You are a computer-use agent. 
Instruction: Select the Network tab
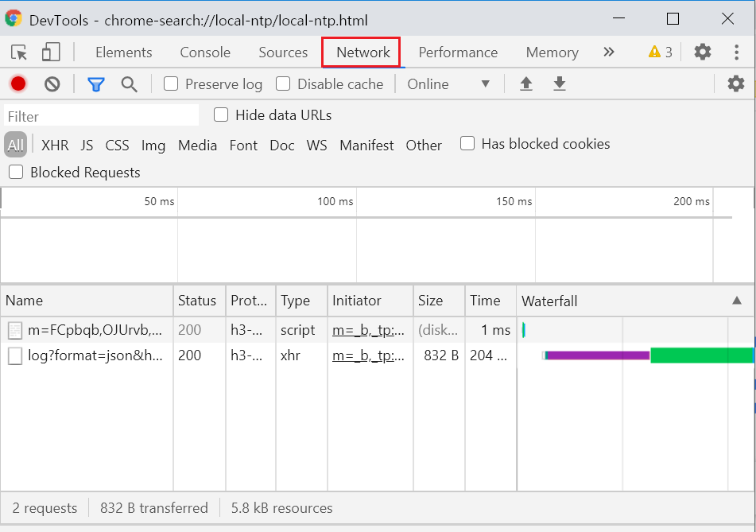point(363,52)
